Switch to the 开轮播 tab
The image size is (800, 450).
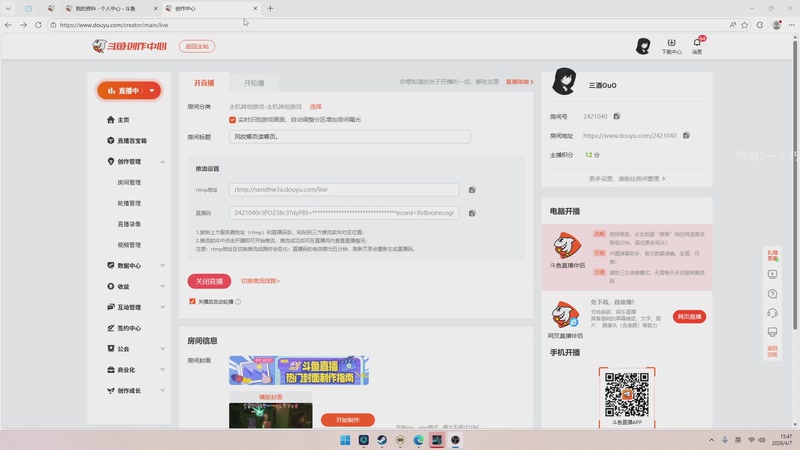(254, 83)
